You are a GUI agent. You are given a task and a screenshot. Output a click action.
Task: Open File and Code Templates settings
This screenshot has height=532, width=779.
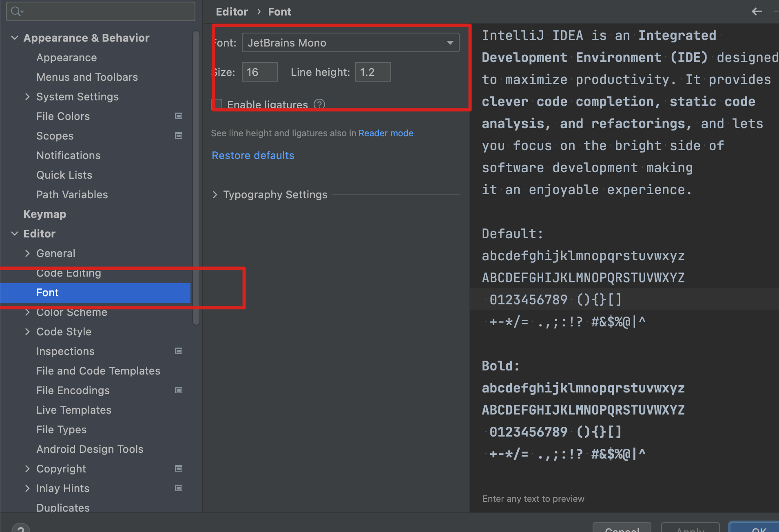[98, 371]
